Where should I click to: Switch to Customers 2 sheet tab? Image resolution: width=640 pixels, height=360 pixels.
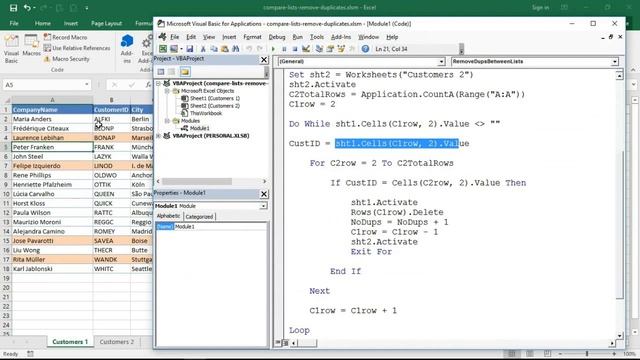click(117, 342)
